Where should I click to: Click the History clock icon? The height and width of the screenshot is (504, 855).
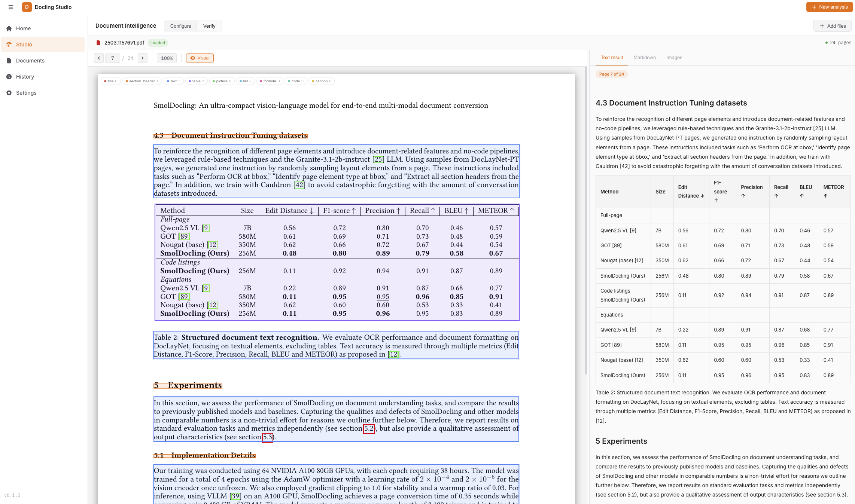point(9,77)
